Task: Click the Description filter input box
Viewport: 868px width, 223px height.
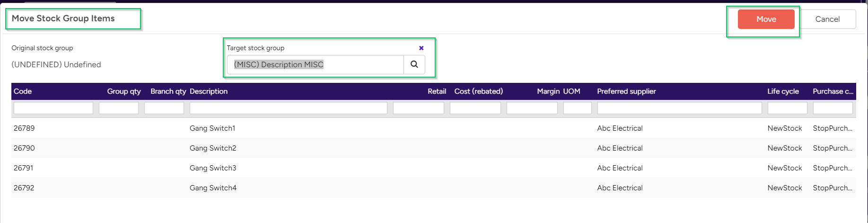Action: point(289,108)
